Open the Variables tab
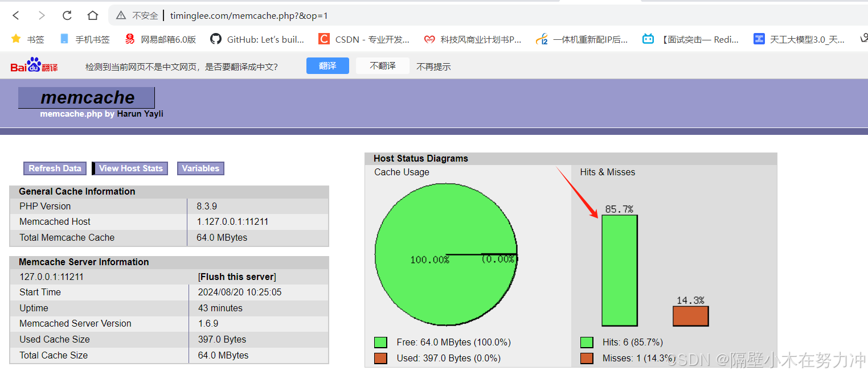The height and width of the screenshot is (375, 868). [200, 168]
